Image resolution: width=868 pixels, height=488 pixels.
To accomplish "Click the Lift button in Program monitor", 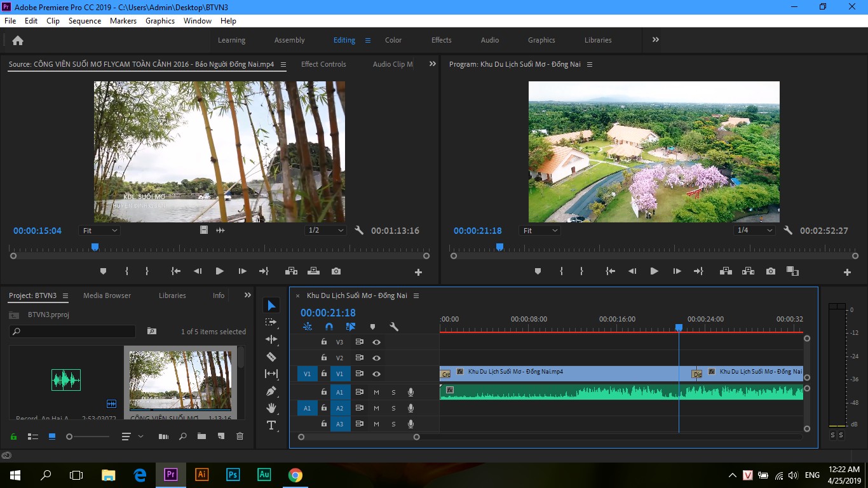I will click(726, 271).
